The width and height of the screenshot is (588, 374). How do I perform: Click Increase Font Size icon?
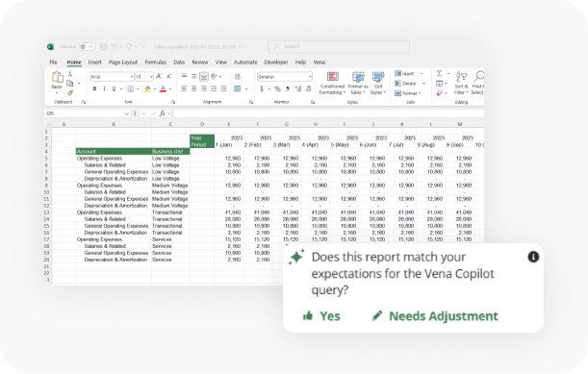tap(159, 77)
